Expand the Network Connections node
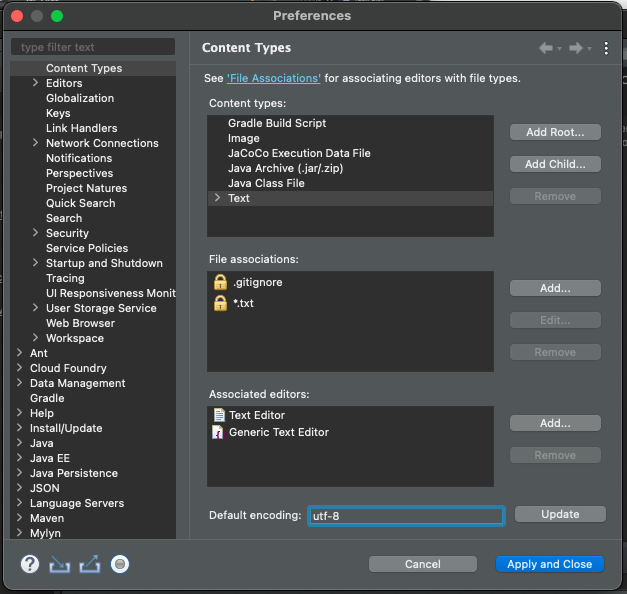This screenshot has height=594, width=627. (35, 143)
